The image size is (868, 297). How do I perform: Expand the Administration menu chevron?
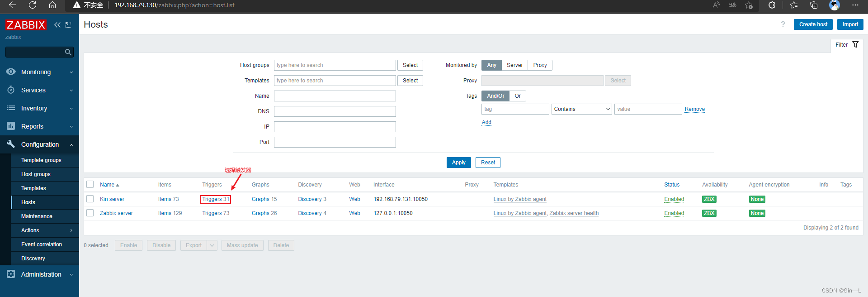[x=71, y=275]
